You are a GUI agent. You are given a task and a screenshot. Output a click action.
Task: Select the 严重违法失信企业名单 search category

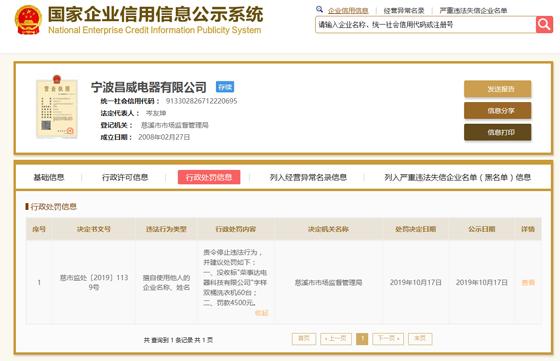pyautogui.click(x=473, y=11)
